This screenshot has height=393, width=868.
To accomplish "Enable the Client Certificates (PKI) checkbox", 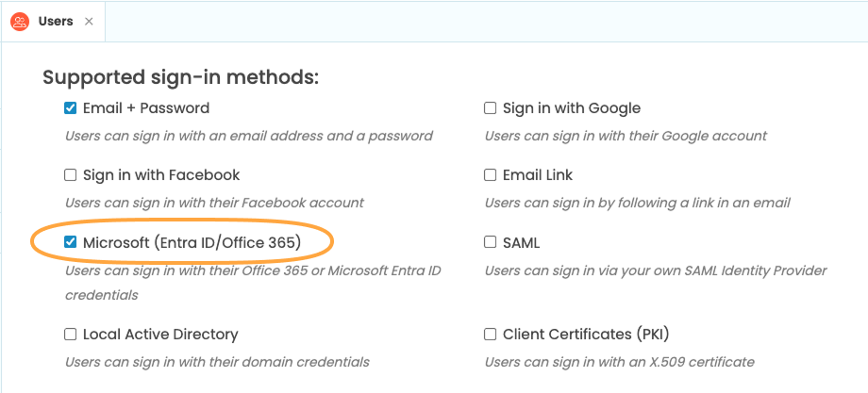I will (491, 335).
